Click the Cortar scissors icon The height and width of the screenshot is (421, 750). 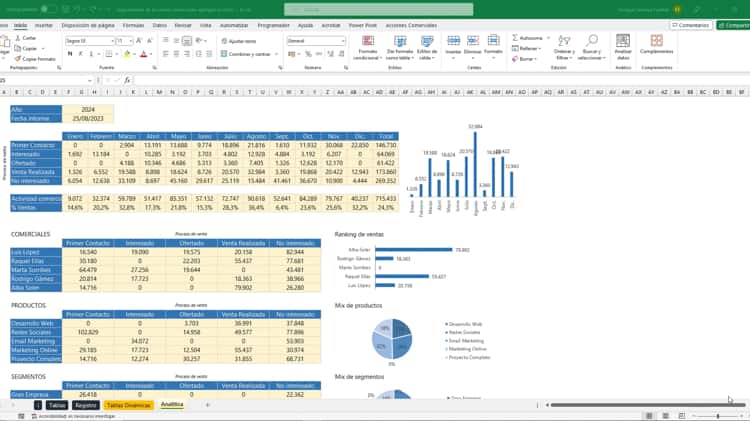[19, 38]
